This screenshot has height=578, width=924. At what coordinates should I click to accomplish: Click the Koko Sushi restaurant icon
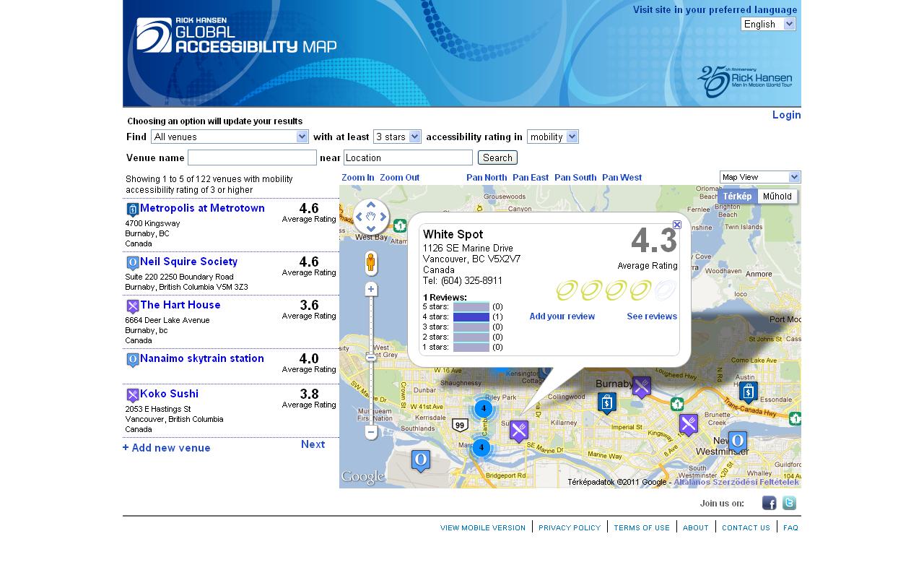point(133,395)
